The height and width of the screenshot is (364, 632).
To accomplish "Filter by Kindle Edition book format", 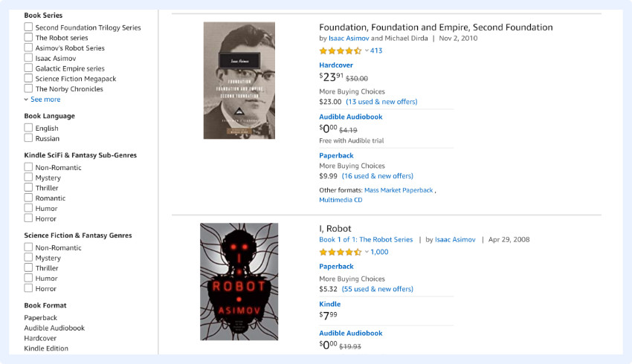I will click(46, 348).
